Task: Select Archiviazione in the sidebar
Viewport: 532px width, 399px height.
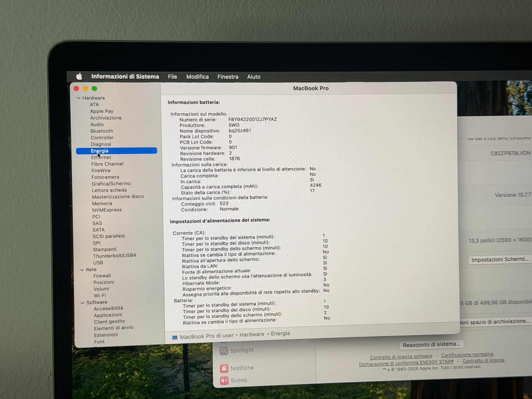Action: point(106,118)
